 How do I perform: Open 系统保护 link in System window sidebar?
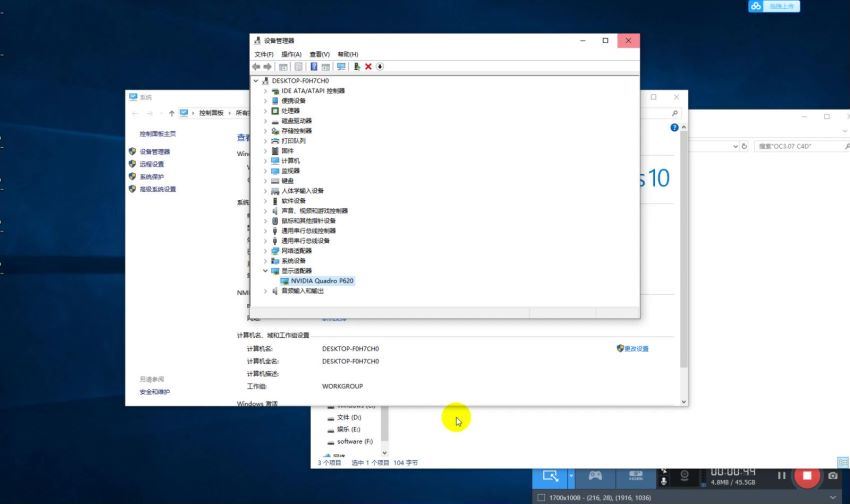click(x=152, y=177)
